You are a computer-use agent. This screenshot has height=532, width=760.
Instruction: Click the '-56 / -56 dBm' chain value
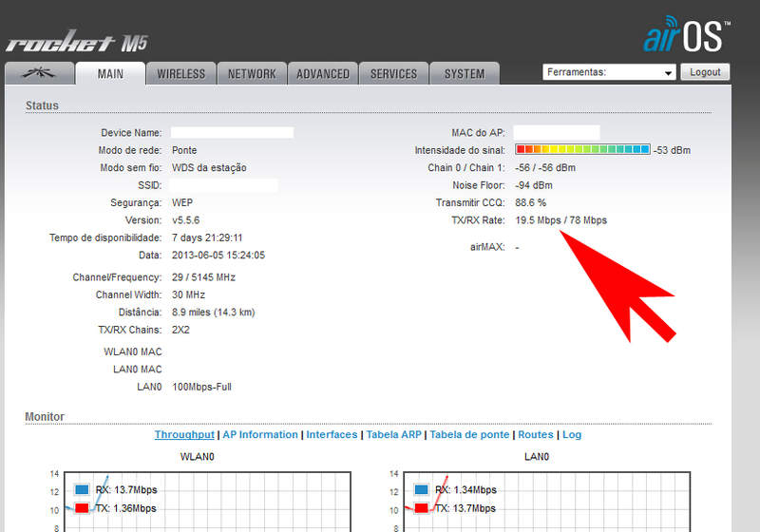tap(545, 167)
